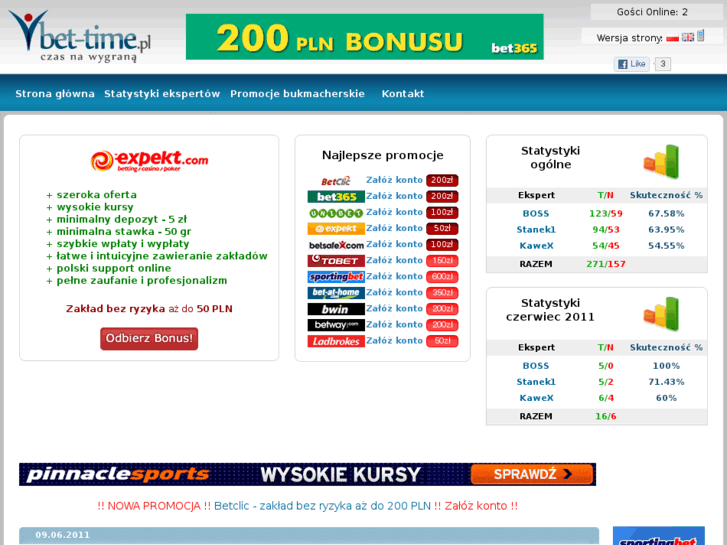Screen dimensions: 727x545
Task: Open Promocje bukmacherskie menu item
Action: (297, 94)
